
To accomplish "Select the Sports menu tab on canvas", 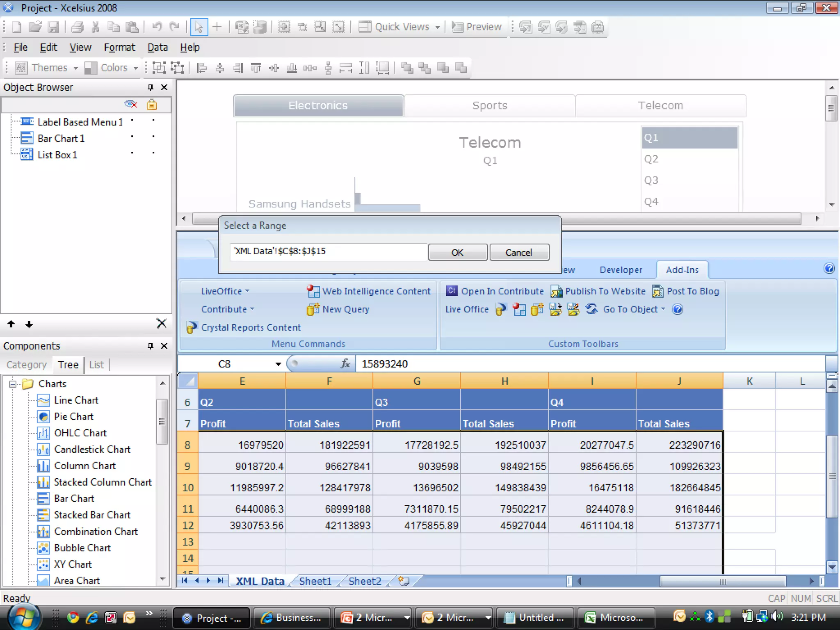I will coord(490,106).
